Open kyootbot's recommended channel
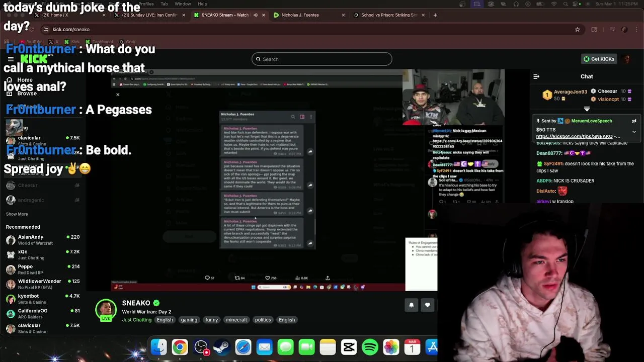This screenshot has width=644, height=362. click(43, 299)
